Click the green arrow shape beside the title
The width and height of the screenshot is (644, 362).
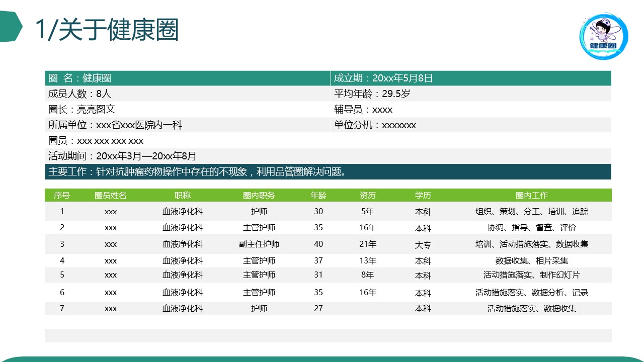(11, 27)
